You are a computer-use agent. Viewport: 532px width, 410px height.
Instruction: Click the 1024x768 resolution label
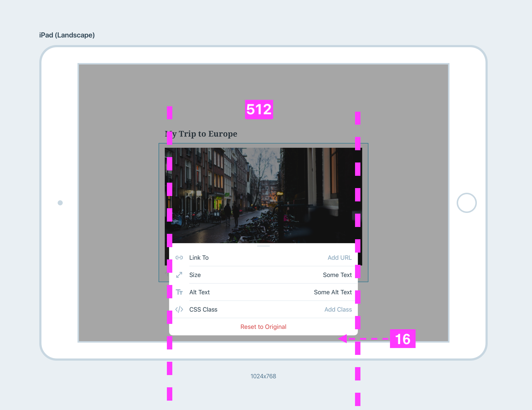[x=263, y=376]
